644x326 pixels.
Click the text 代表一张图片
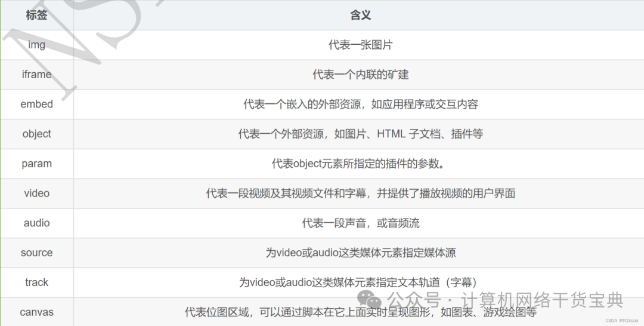[361, 45]
